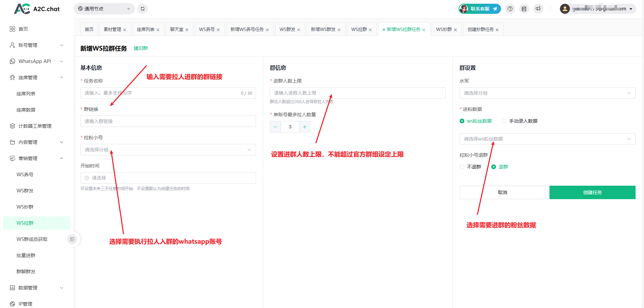The image size is (644, 308).
Task: Click the 群链接 input field
Action: tap(168, 121)
